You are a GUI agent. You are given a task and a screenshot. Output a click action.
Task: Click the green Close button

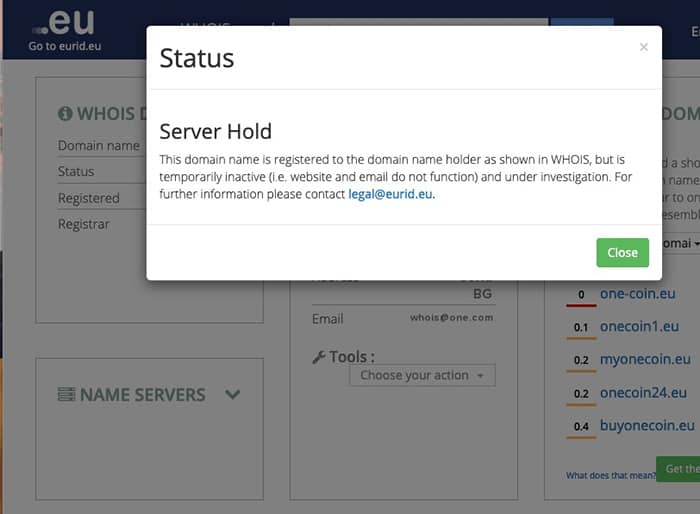(622, 253)
